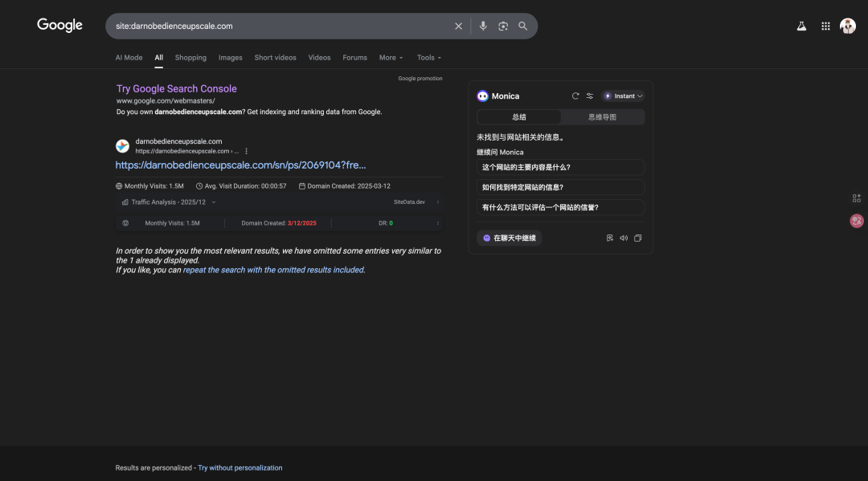Ask Monica 这个网站的主要内容是什么?
Screen dimensions: 868x481
pyautogui.click(x=560, y=167)
